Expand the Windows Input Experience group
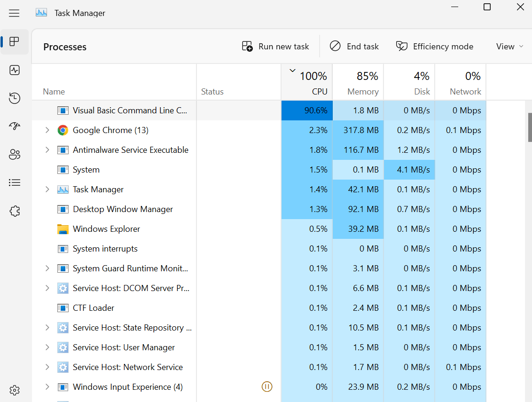532x402 pixels. 47,386
